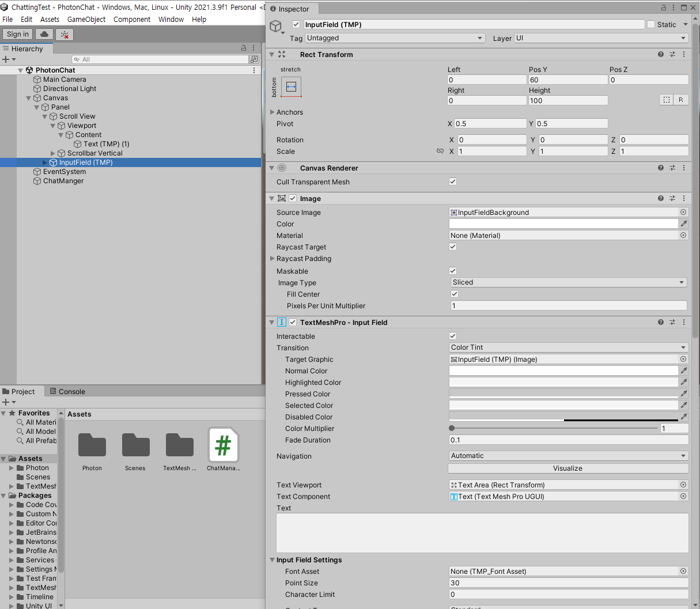Open Selected Color swatch
Screen dimensions: 700x609
(x=563, y=405)
